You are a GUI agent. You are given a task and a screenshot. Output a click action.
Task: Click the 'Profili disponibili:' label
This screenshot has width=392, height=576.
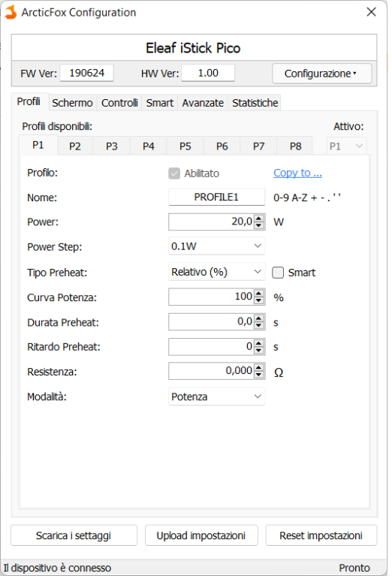57,127
